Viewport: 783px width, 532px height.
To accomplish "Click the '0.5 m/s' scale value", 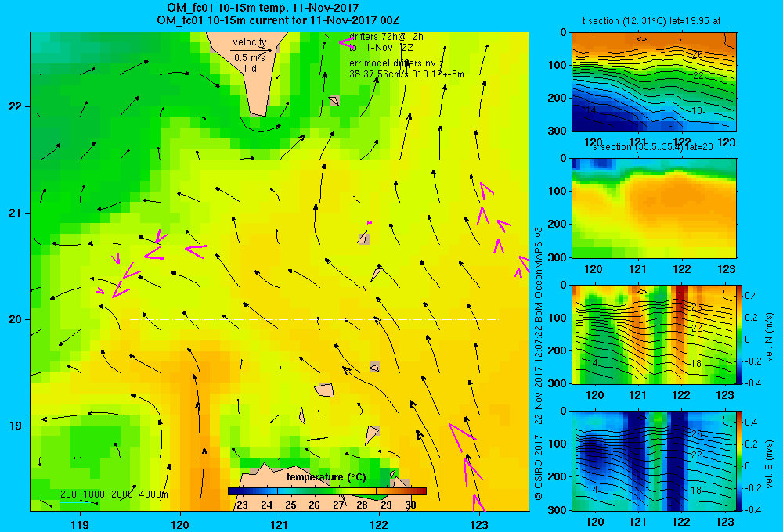I will [x=250, y=58].
